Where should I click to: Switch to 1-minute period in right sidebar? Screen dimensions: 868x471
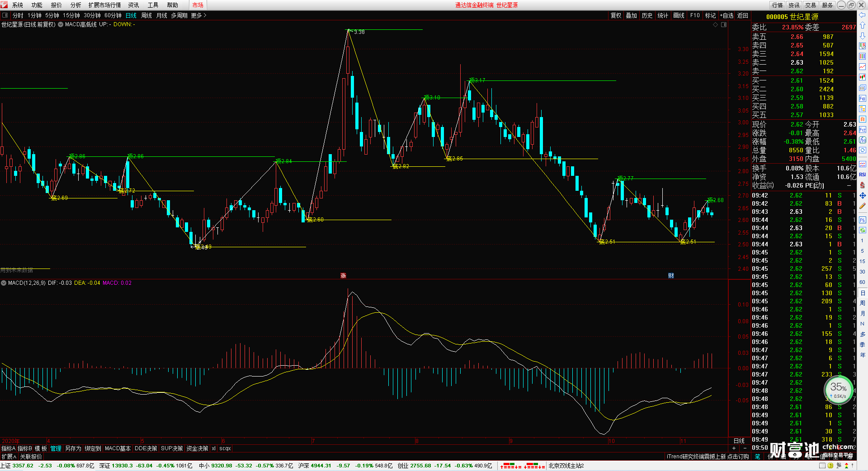[x=862, y=240]
